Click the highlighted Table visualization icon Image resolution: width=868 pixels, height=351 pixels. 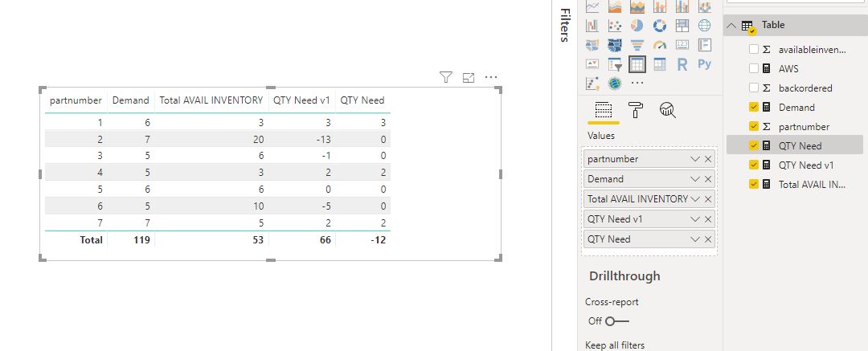coord(637,64)
